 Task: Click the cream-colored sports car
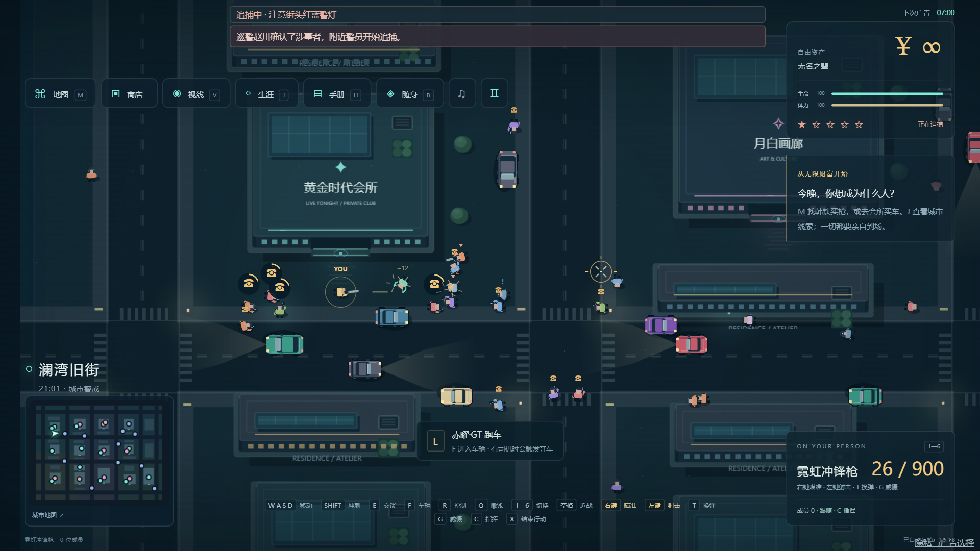(x=456, y=396)
